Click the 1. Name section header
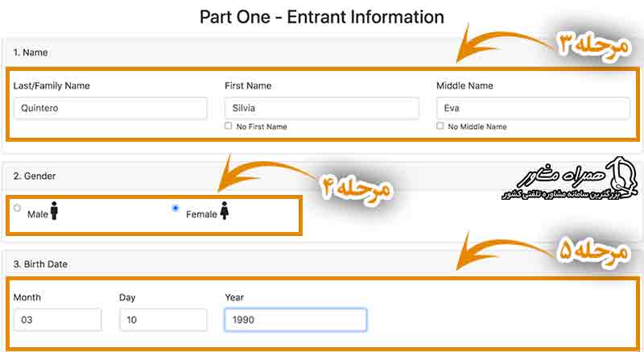This screenshot has width=644, height=352. click(x=31, y=52)
